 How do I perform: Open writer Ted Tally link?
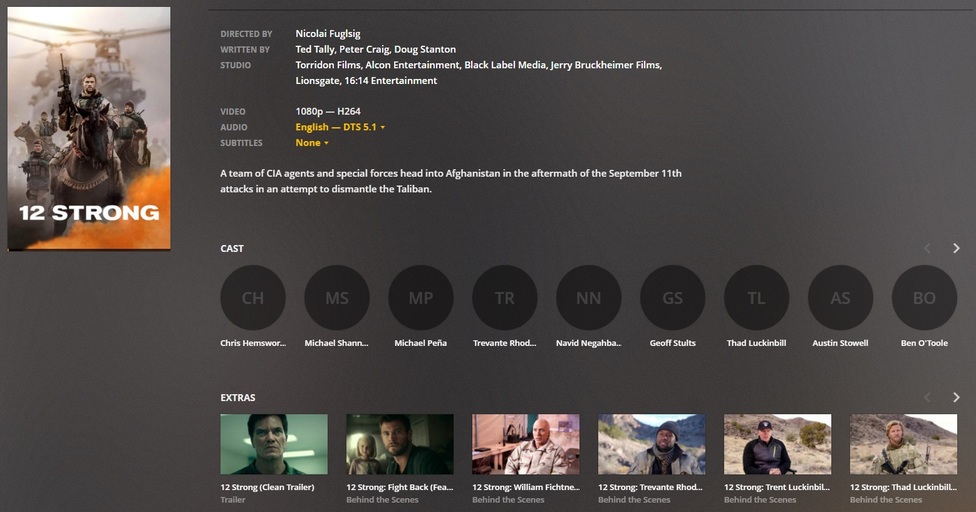pyautogui.click(x=314, y=49)
